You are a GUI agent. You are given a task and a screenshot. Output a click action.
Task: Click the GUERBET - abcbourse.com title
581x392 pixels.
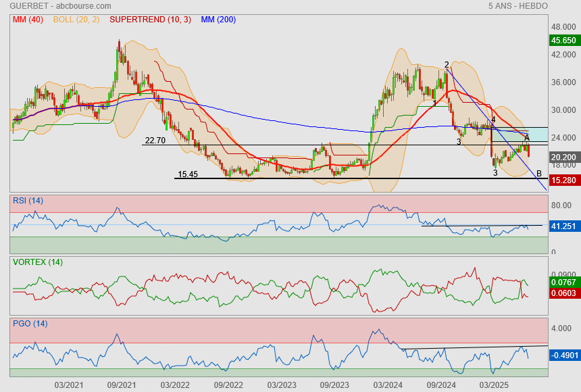51,6
